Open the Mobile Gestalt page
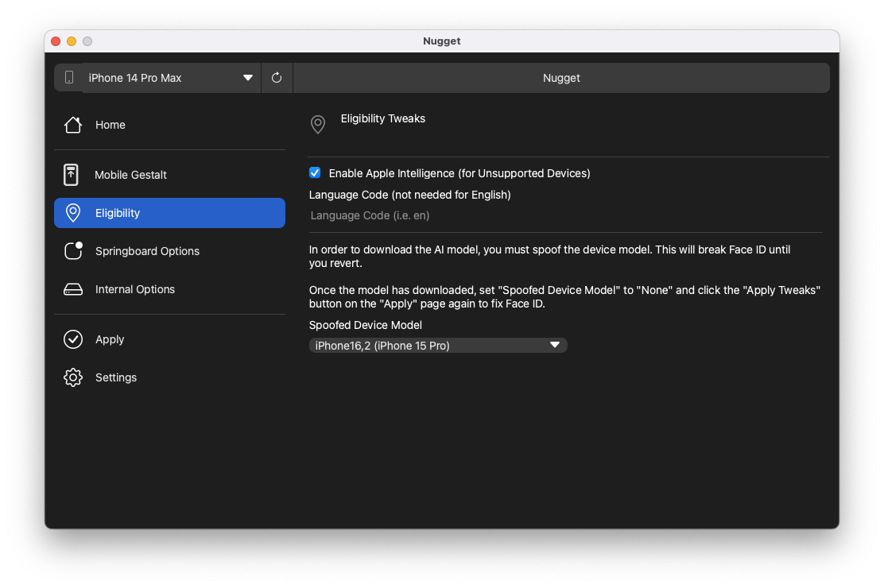 click(169, 175)
